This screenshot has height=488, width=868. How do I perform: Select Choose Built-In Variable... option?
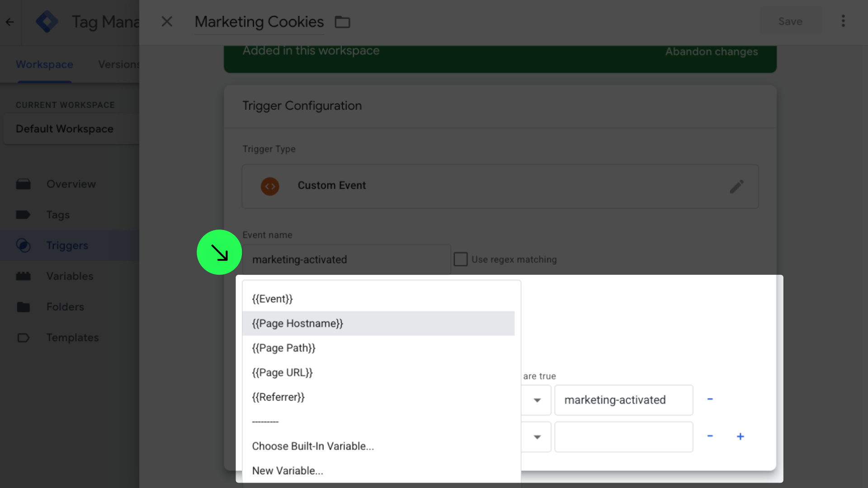tap(313, 446)
